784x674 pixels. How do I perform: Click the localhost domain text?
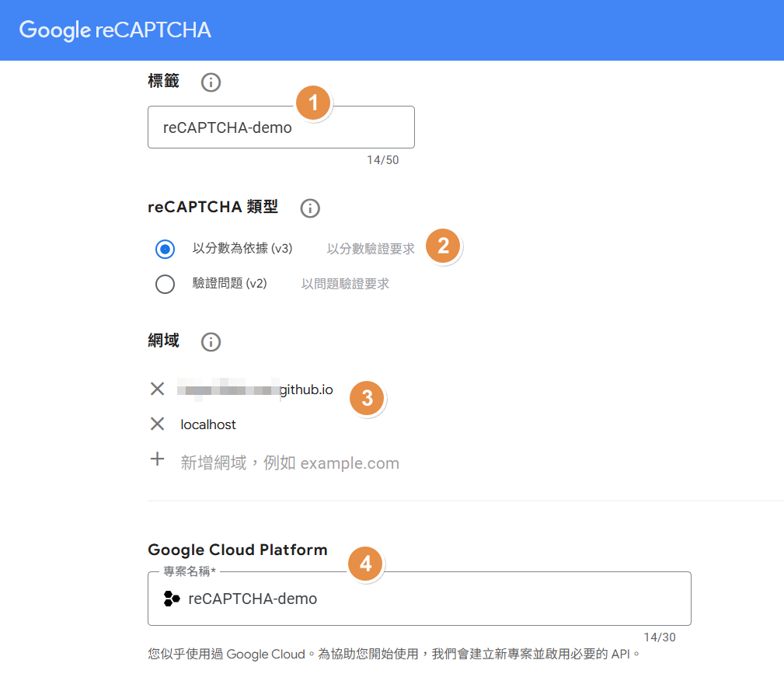point(208,424)
